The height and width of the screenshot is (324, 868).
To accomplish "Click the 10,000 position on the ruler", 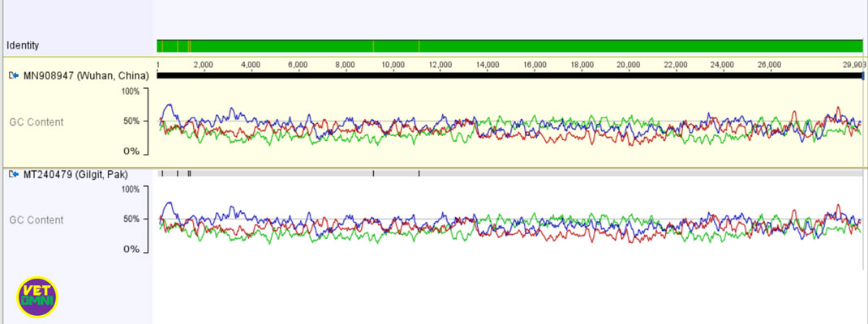I will pos(393,64).
